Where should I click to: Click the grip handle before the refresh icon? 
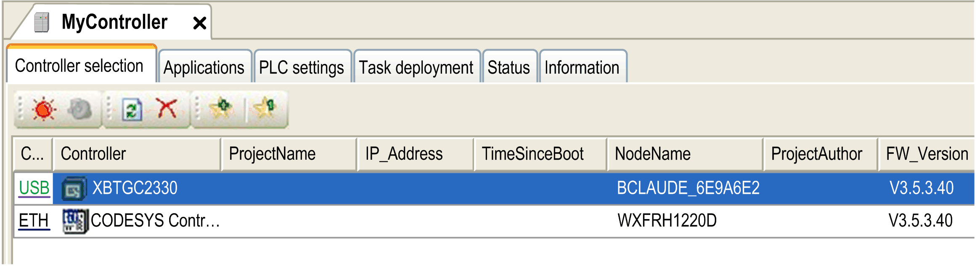pos(109,108)
